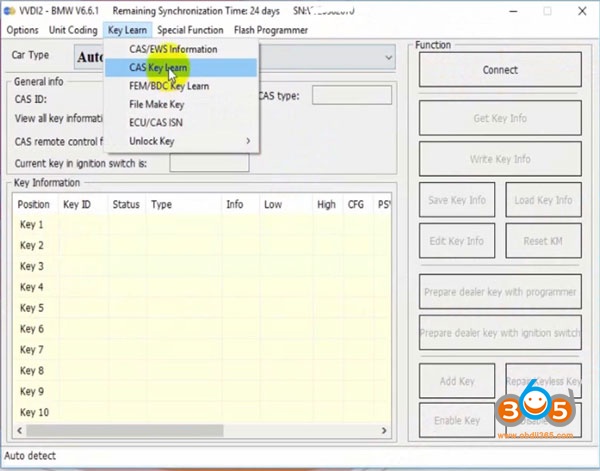Click the CFG column header

pos(356,205)
